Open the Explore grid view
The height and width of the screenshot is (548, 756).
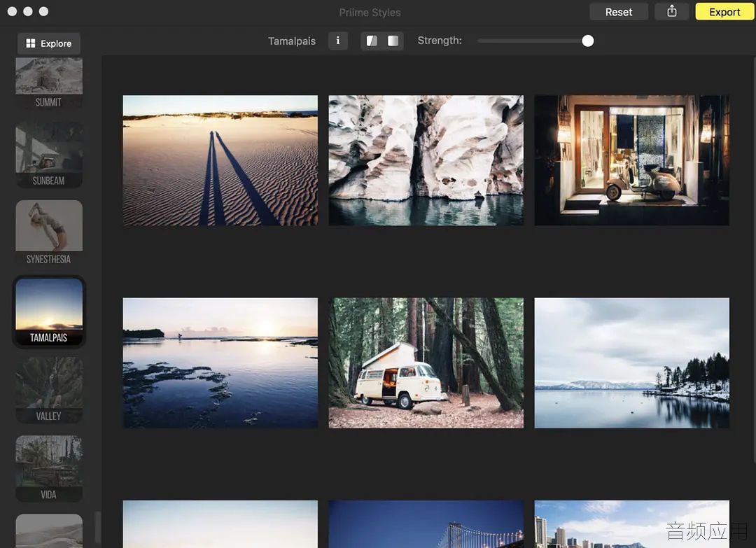[x=49, y=43]
